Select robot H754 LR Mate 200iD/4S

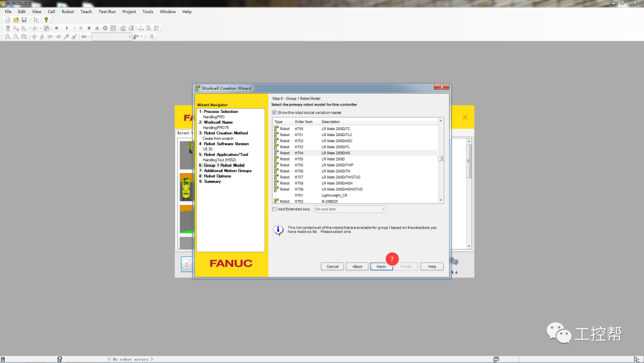(x=355, y=153)
